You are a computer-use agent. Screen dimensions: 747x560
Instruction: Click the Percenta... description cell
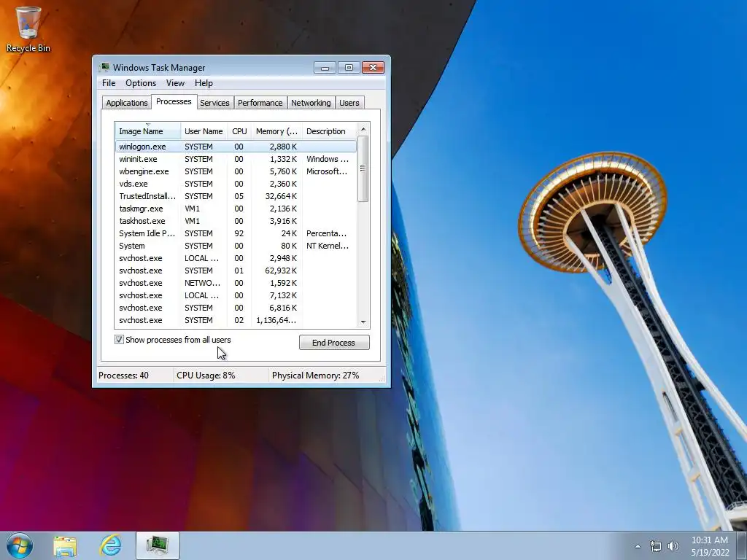(326, 233)
